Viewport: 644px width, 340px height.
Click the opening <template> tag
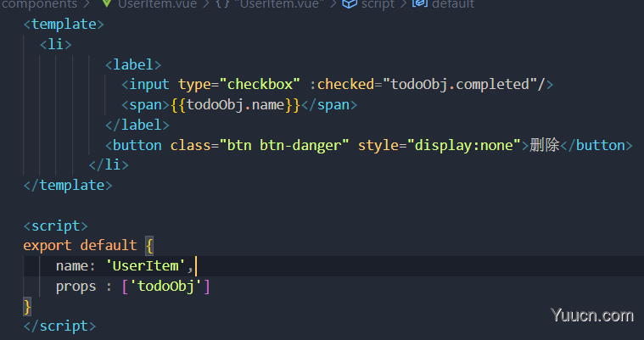click(64, 25)
